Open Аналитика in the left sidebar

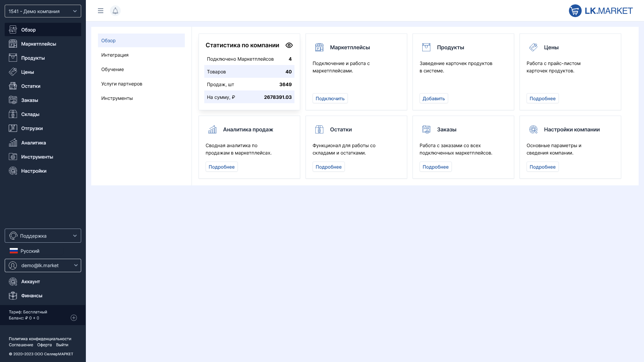coord(33,143)
